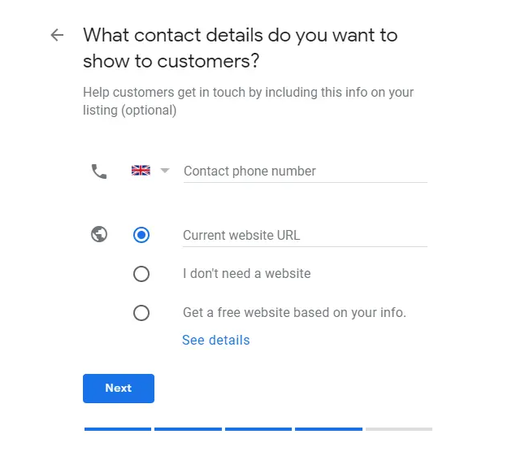Click the phone handset icon
The width and height of the screenshot is (512, 469).
99,171
